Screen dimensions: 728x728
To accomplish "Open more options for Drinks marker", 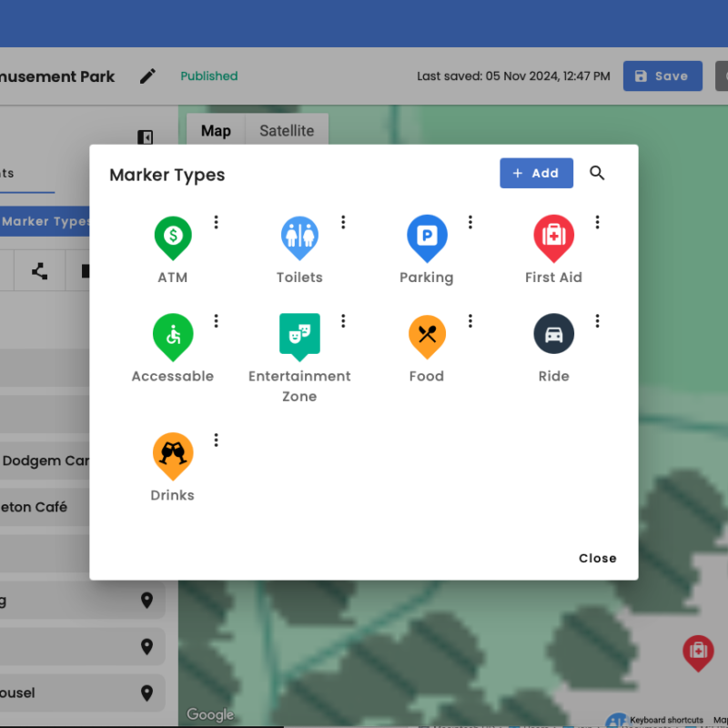I will pos(217,440).
